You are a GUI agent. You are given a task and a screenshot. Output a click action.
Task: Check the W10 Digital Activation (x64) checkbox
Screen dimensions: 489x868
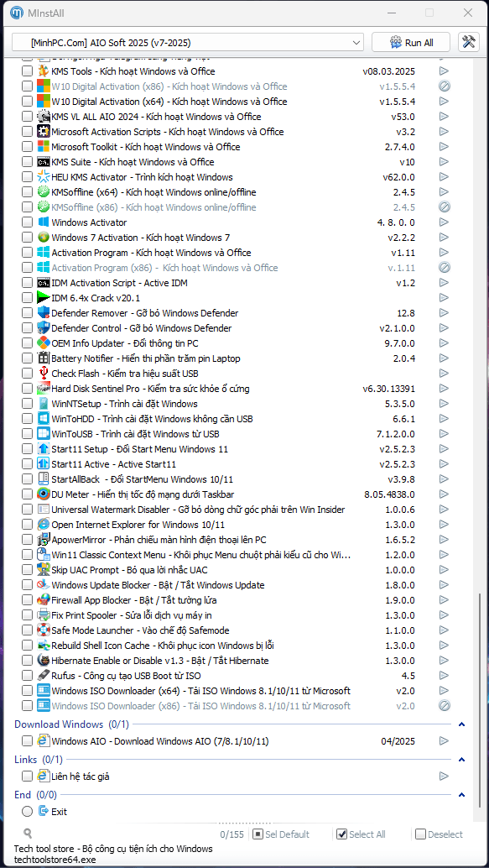[27, 102]
